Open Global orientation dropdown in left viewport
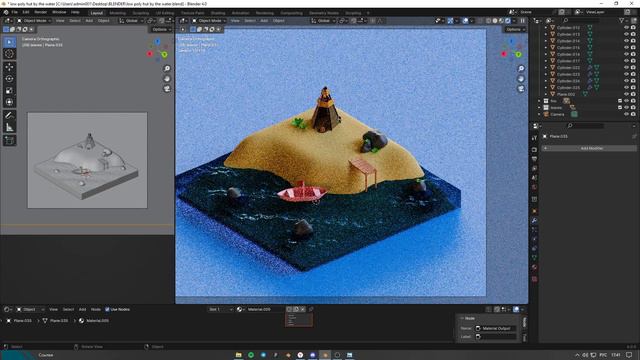 (131, 20)
